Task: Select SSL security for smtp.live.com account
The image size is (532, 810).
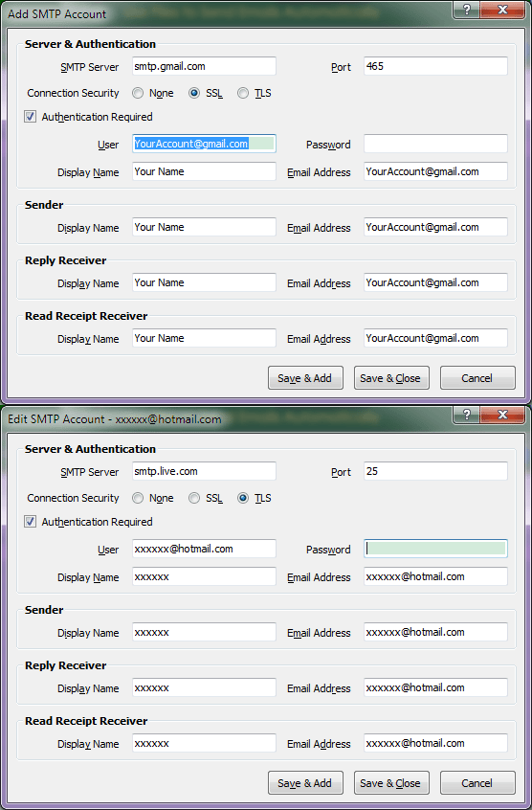Action: pyautogui.click(x=194, y=498)
